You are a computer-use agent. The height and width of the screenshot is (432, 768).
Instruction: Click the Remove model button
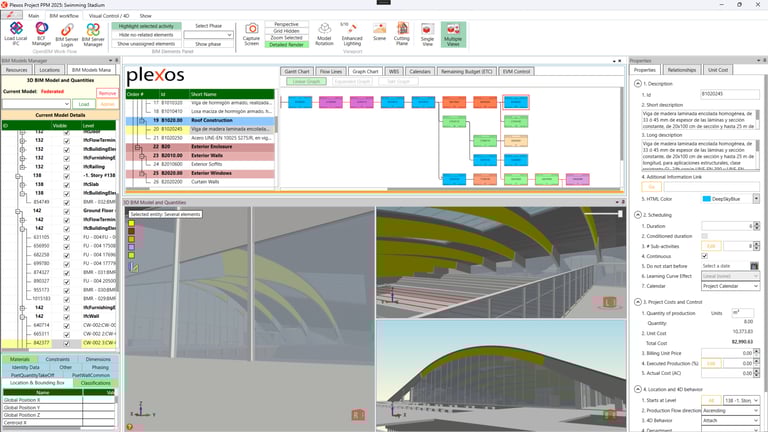tap(107, 93)
